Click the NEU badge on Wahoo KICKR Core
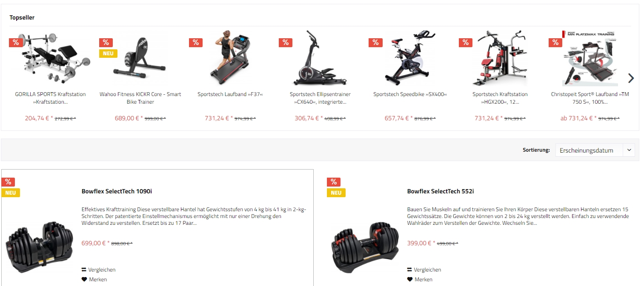This screenshot has width=644, height=286. pyautogui.click(x=108, y=54)
